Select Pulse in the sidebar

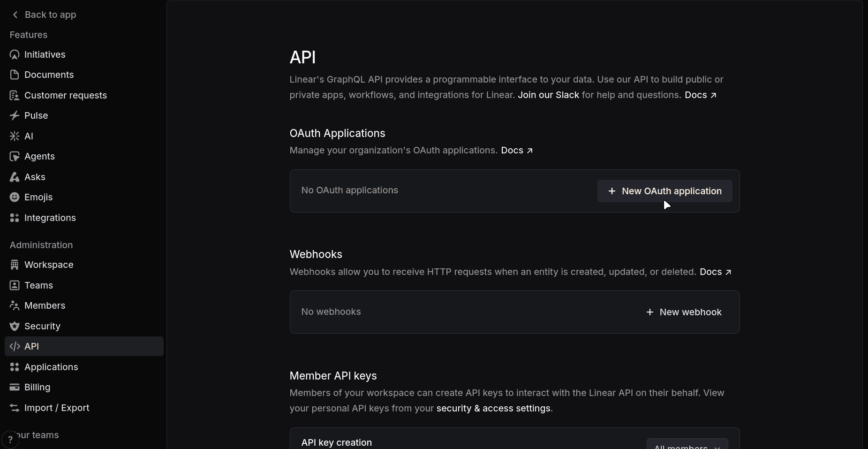coord(84,115)
